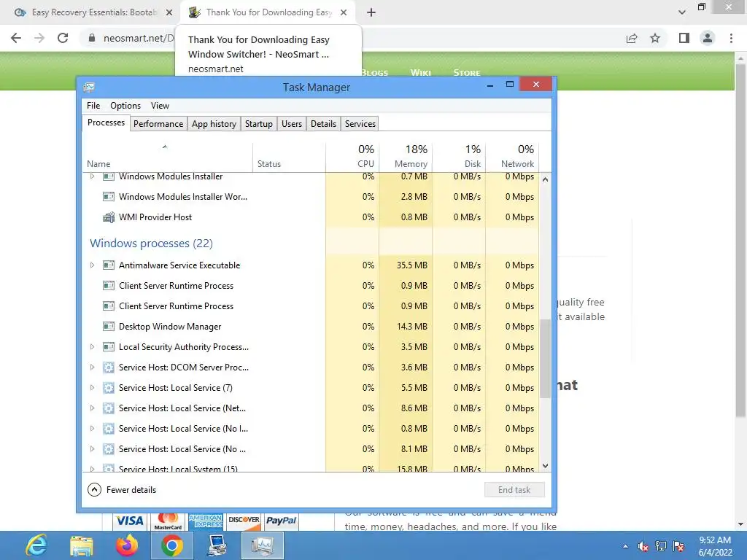The image size is (747, 560).
Task: Show hidden tray icons arrow
Action: [x=625, y=546]
